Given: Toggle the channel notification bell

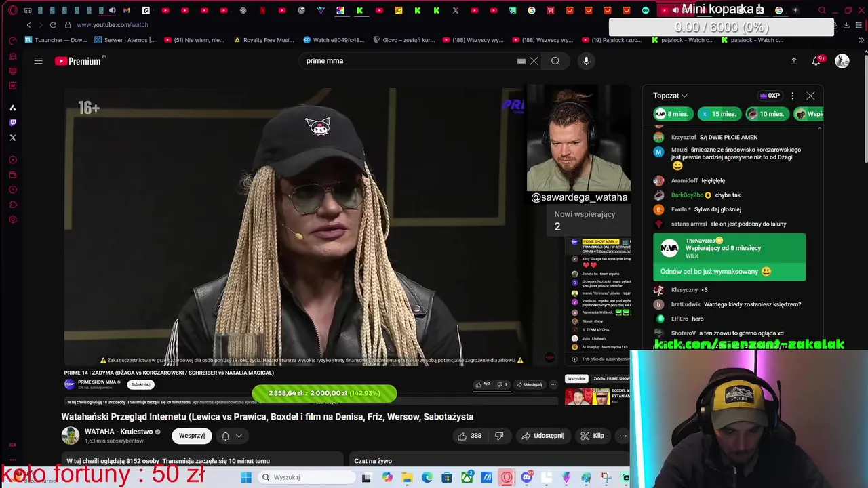Looking at the screenshot, I should pos(225,436).
